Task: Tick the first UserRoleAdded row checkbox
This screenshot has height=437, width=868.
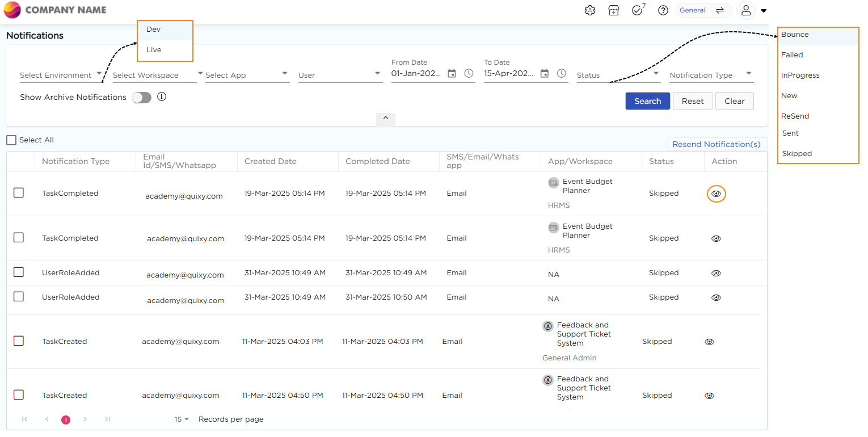Action: click(19, 272)
